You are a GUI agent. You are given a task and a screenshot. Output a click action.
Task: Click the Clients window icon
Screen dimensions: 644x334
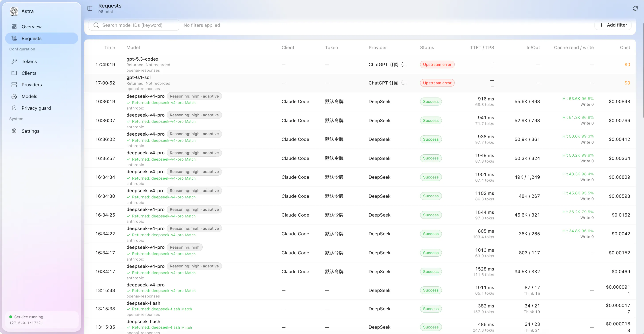[x=14, y=73]
